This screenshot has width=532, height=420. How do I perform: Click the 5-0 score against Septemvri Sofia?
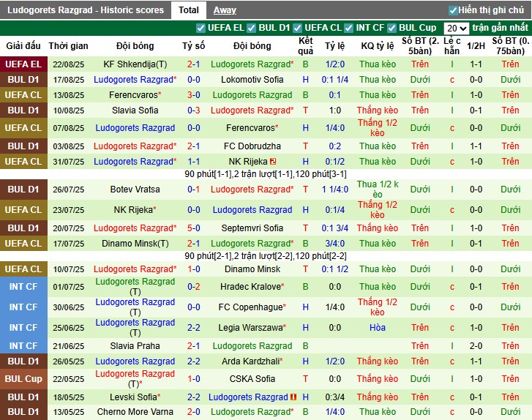click(194, 228)
